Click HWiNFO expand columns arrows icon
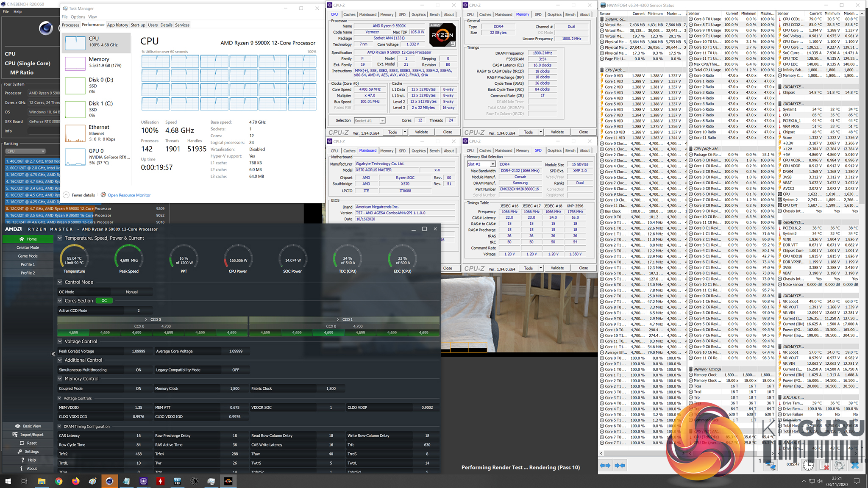This screenshot has width=868, height=488. (605, 465)
